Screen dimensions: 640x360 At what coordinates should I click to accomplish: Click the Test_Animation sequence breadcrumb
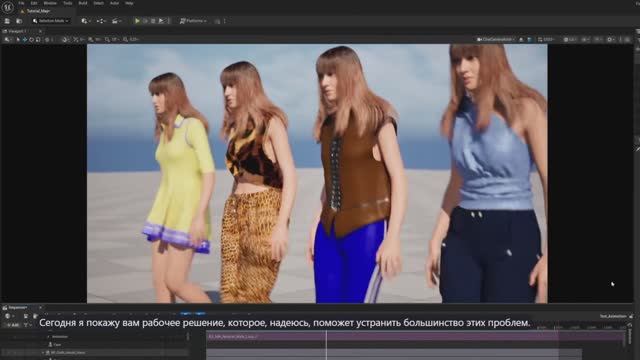[x=613, y=316]
